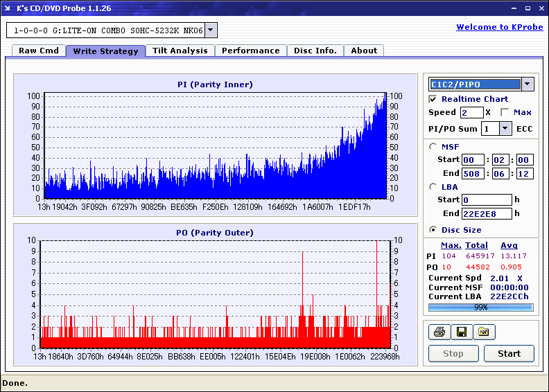Screen dimensions: 549x392
Task: Open the LITE-ON drive selection dropdown
Action: click(211, 30)
